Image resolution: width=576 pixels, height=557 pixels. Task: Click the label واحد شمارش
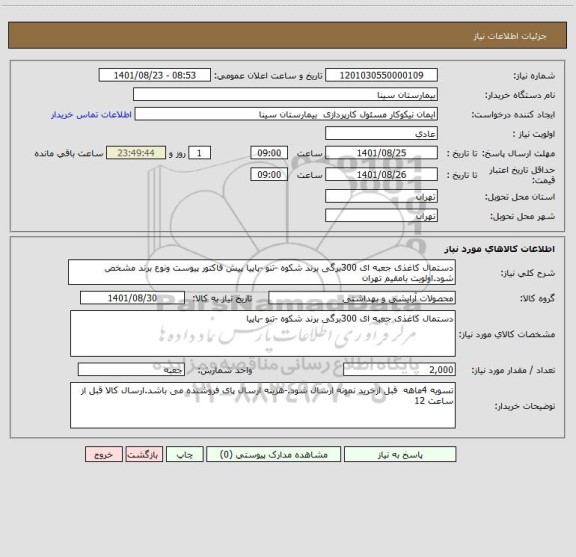[x=225, y=370]
